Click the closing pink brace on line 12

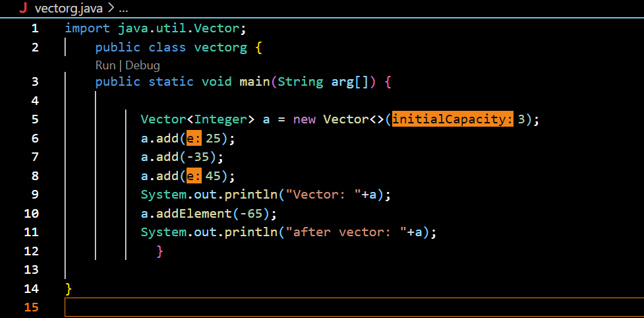[160, 251]
